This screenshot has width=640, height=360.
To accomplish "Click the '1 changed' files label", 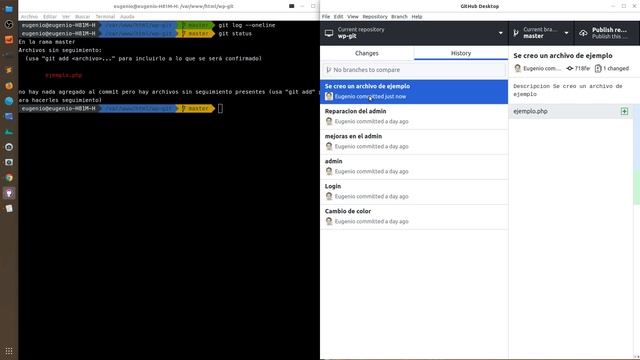I will [x=616, y=69].
